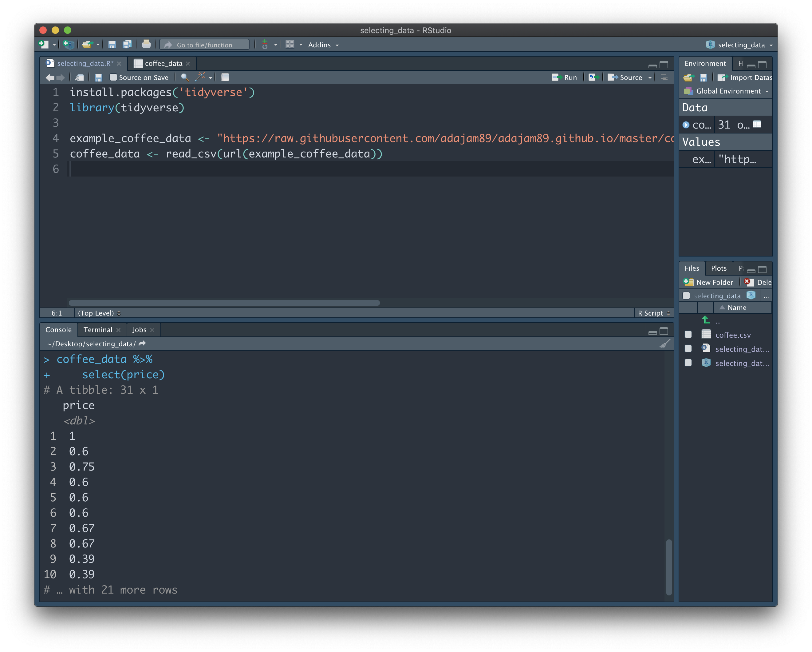This screenshot has height=652, width=812.
Task: Switch to the Console tab
Action: point(58,330)
